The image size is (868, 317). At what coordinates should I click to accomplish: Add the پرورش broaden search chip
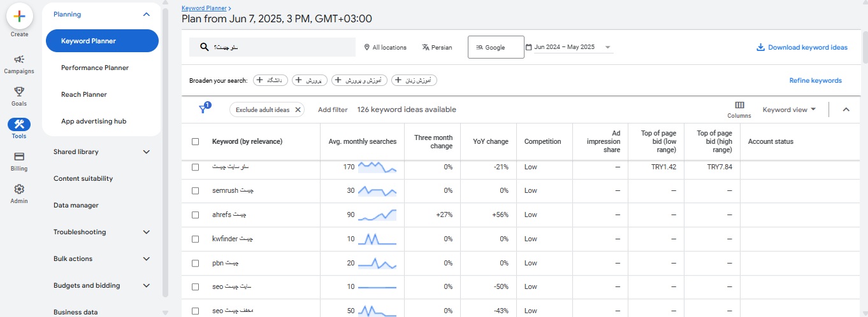pos(310,80)
